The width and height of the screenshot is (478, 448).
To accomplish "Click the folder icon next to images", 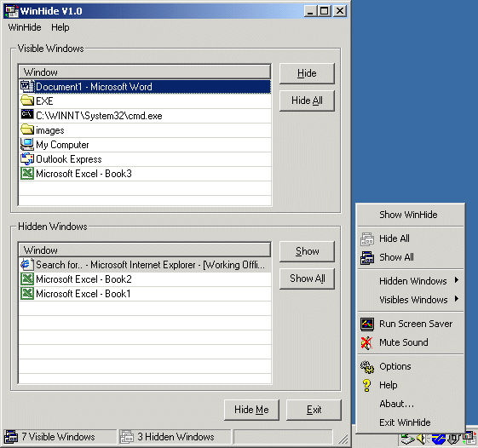I will coord(26,129).
